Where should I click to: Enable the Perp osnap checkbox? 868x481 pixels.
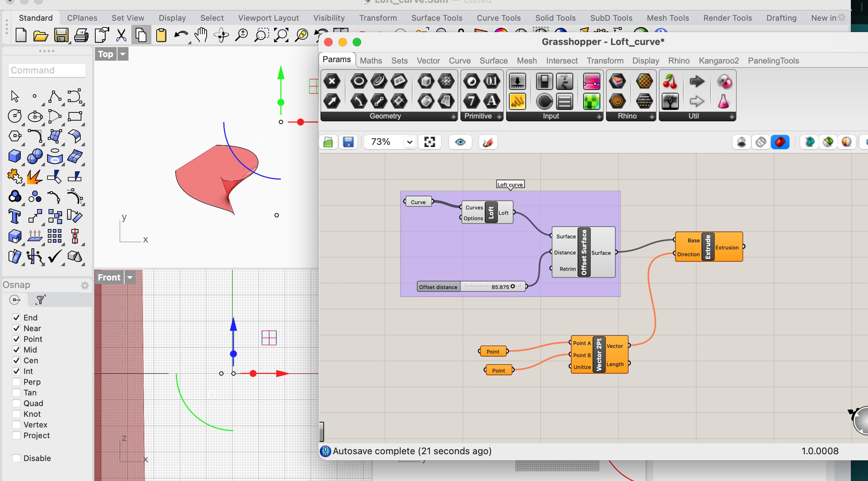(16, 382)
